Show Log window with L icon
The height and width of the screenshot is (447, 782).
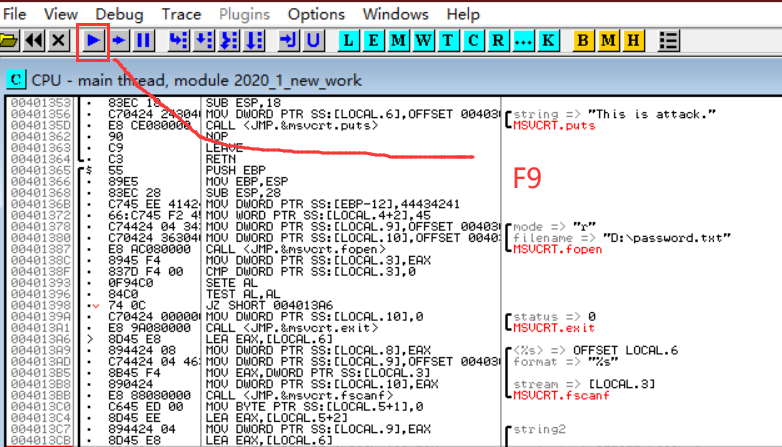[x=349, y=40]
